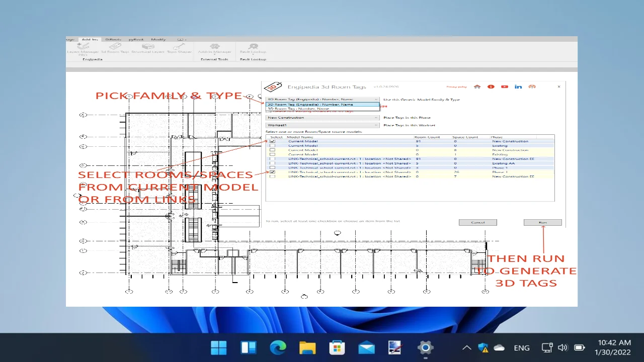Launch the 3d Room Tags tool
644x362 pixels.
click(115, 46)
